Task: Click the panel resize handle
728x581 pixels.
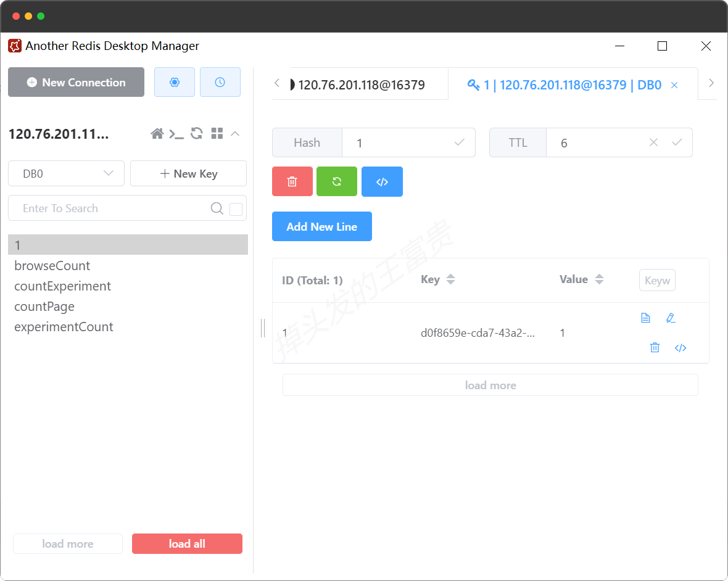Action: pyautogui.click(x=263, y=328)
